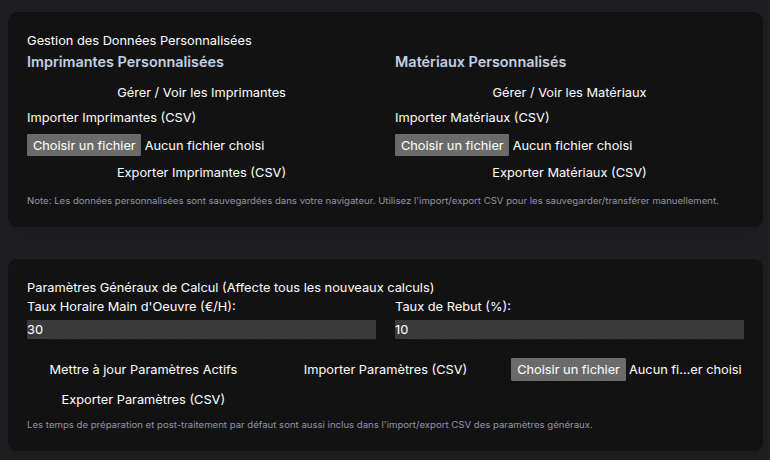The image size is (770, 462).
Task: Click 'Aucun fichier choisi' text under Matériaux
Action: pos(572,146)
